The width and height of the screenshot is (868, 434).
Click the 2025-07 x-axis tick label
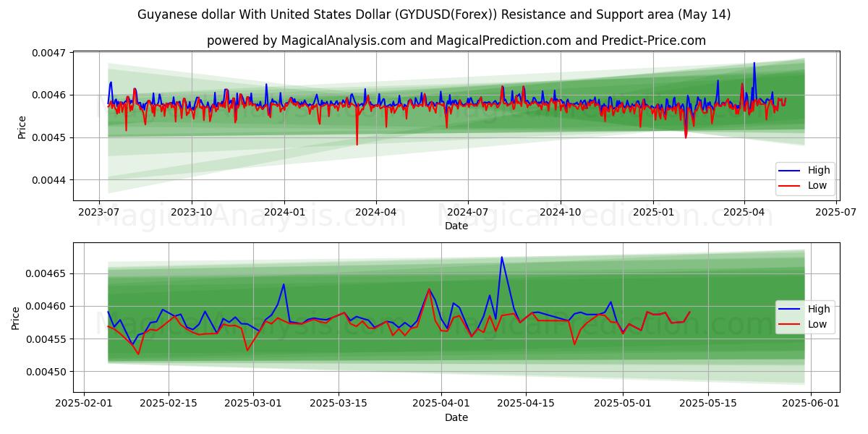click(x=836, y=213)
